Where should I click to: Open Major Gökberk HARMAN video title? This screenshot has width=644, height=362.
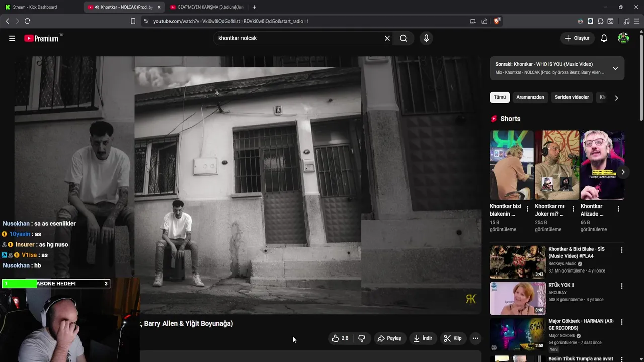click(x=581, y=325)
